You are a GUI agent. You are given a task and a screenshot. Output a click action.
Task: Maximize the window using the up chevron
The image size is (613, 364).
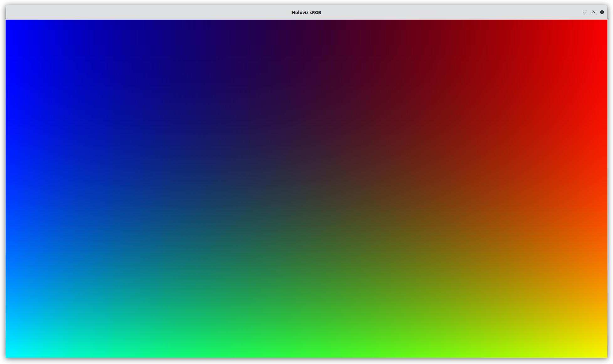593,12
